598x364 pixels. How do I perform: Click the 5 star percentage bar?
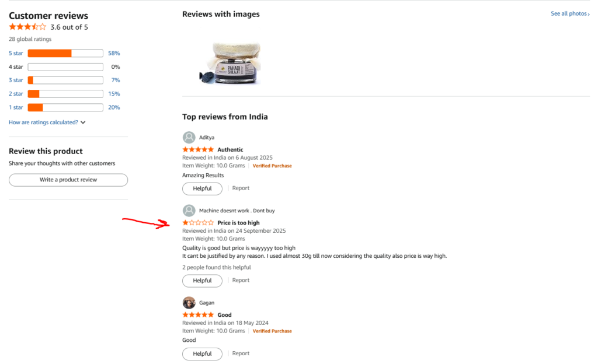[x=65, y=53]
